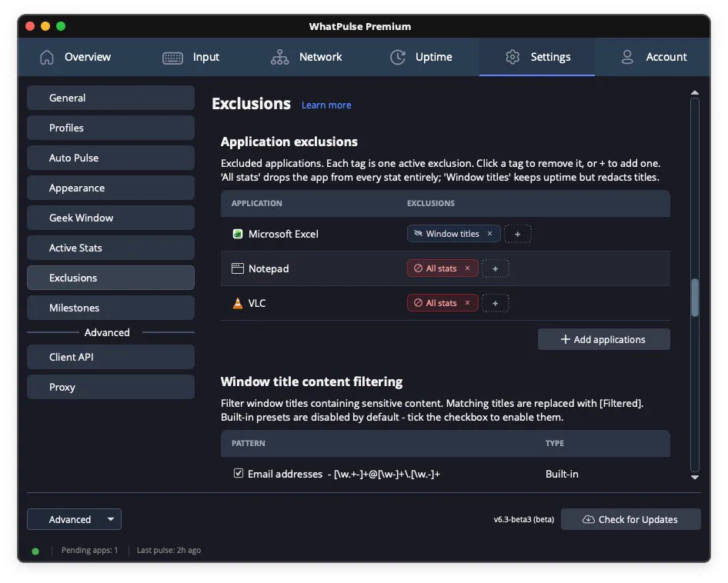Open the Auto Pulse settings section
The image size is (728, 583).
coord(111,158)
